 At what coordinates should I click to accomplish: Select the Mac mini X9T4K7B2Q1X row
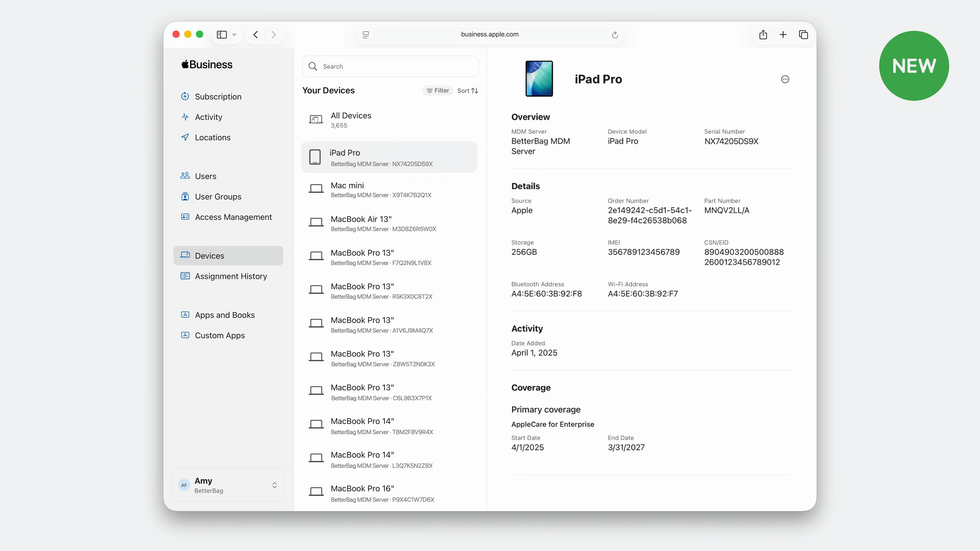[x=389, y=189]
